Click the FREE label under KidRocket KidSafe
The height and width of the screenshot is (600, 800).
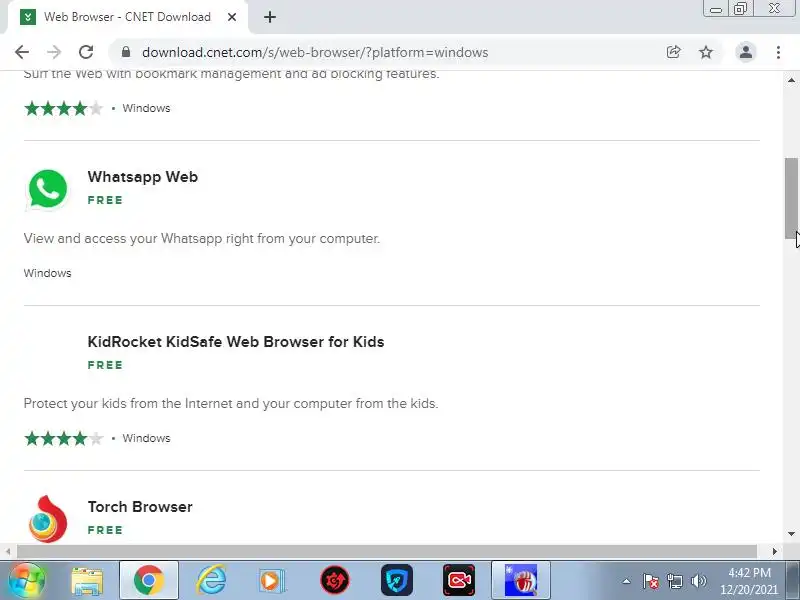click(105, 365)
